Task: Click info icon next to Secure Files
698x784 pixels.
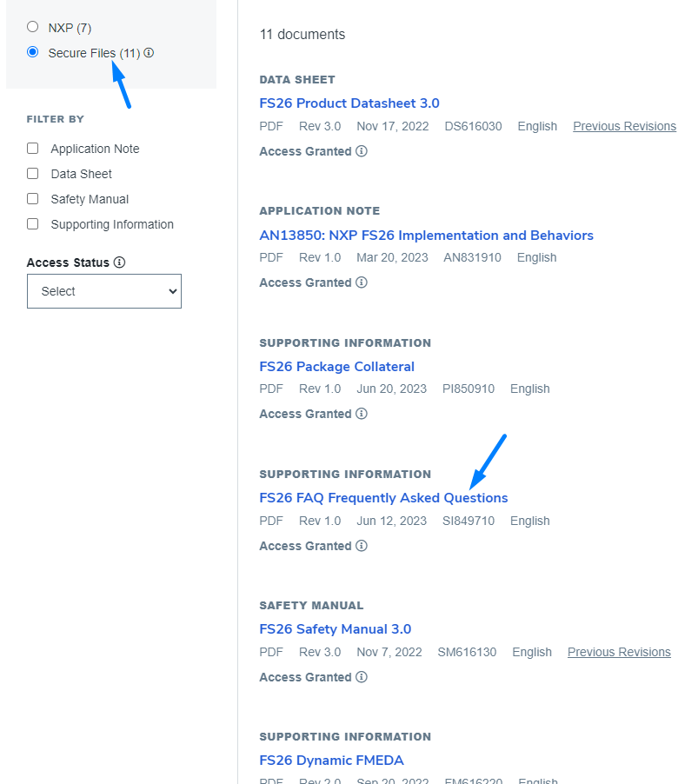Action: point(149,53)
